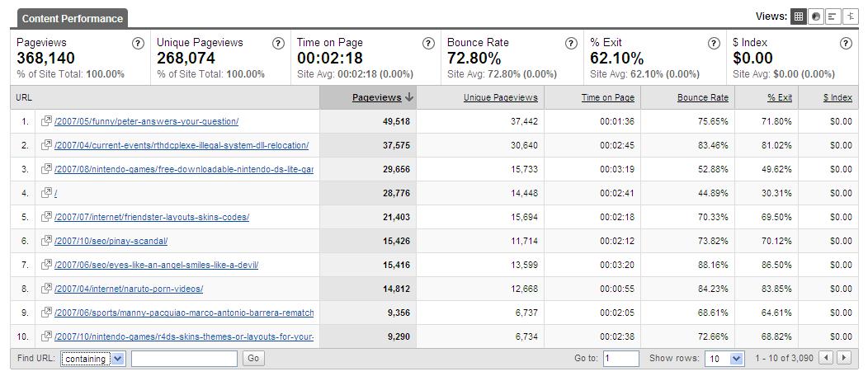Viewport: 868px width, 381px height.
Task: Open the 'containing' filter dropdown
Action: pos(93,359)
